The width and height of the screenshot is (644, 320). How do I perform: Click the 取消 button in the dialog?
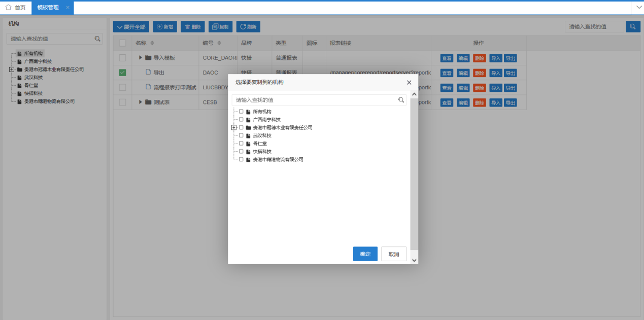point(393,254)
